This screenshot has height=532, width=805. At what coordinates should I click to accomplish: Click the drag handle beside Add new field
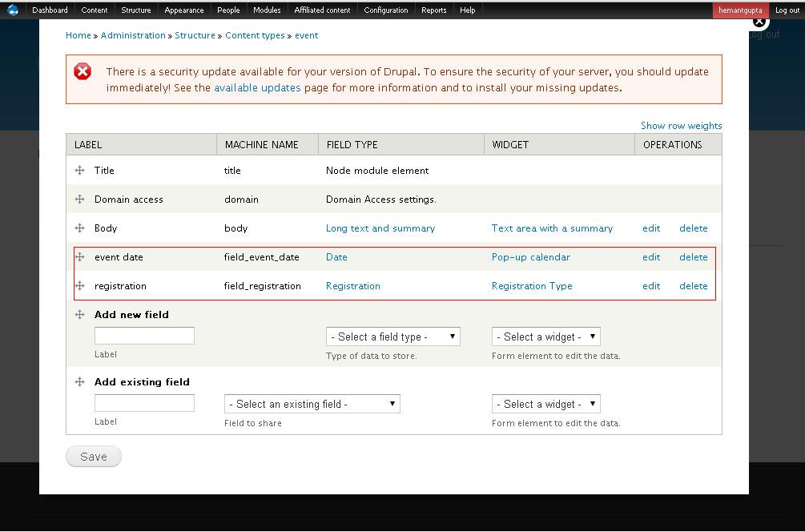point(79,315)
